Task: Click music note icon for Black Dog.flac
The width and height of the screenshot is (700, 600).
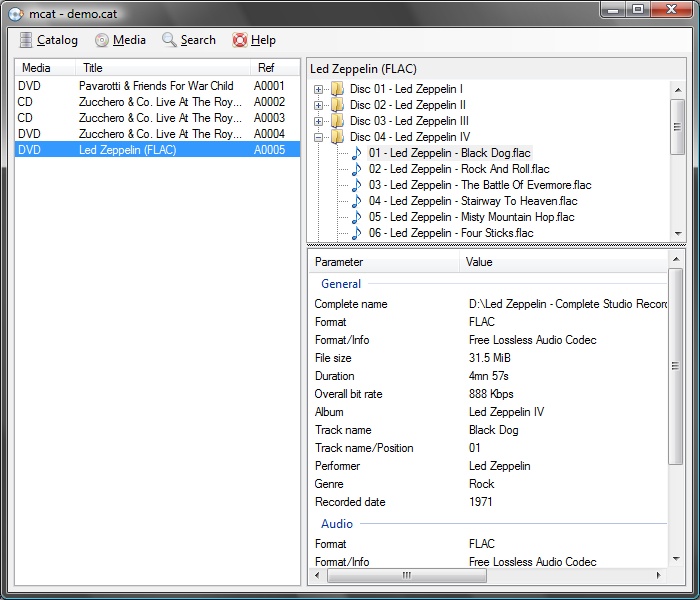Action: pyautogui.click(x=357, y=153)
